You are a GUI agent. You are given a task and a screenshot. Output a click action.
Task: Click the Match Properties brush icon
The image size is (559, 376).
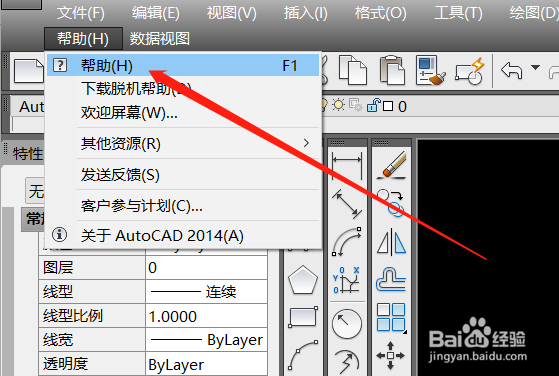coord(431,70)
